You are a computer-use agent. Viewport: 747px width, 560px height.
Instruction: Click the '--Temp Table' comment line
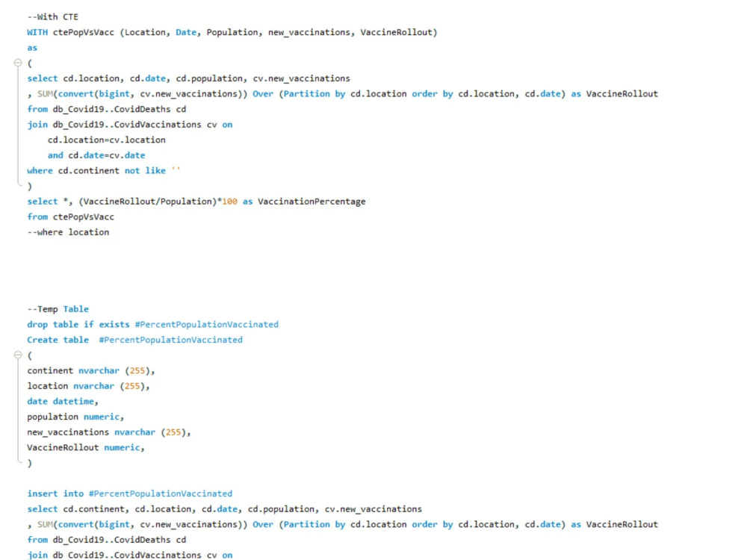pyautogui.click(x=58, y=309)
